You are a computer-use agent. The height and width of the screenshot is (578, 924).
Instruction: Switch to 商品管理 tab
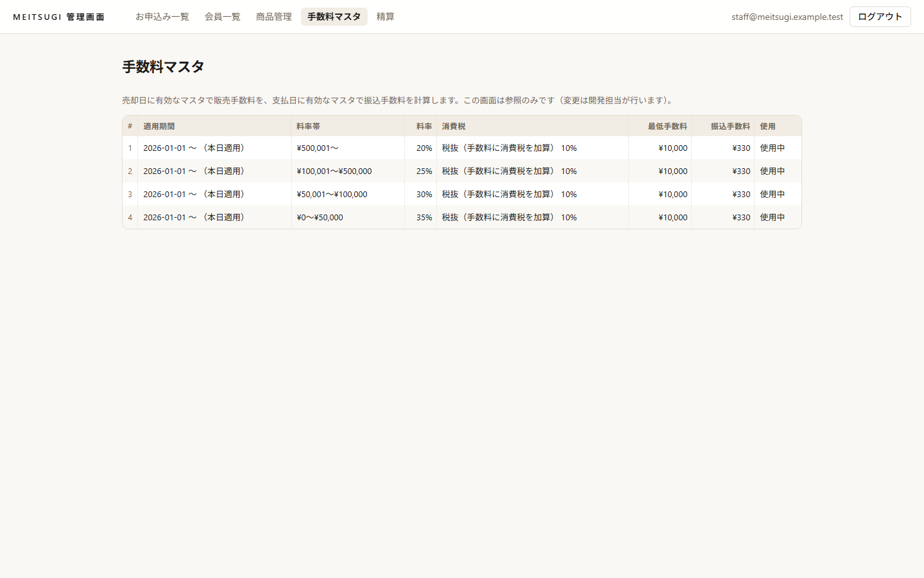(x=274, y=17)
